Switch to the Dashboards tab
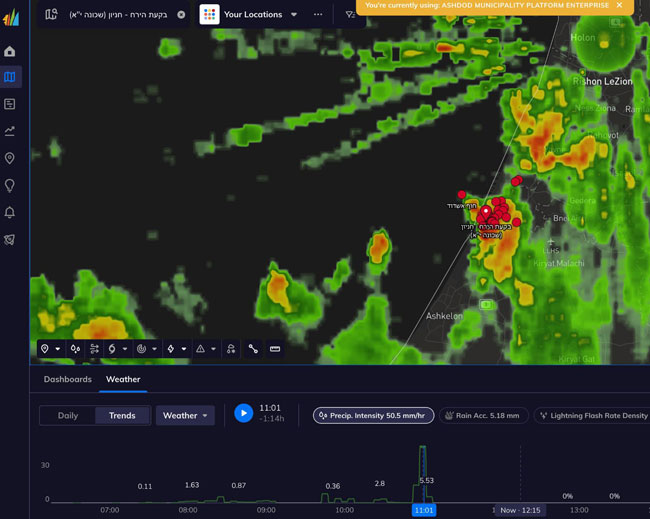This screenshot has height=519, width=650. click(x=67, y=380)
